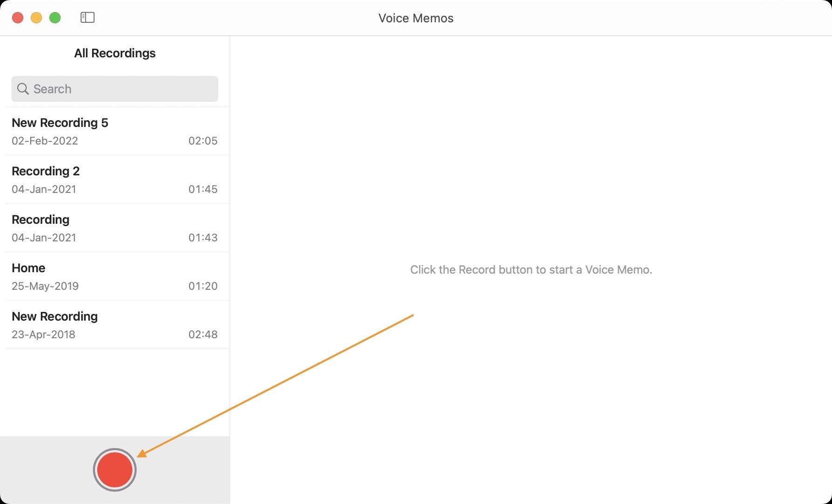
Task: Click the 02:48 duration label
Action: point(203,334)
